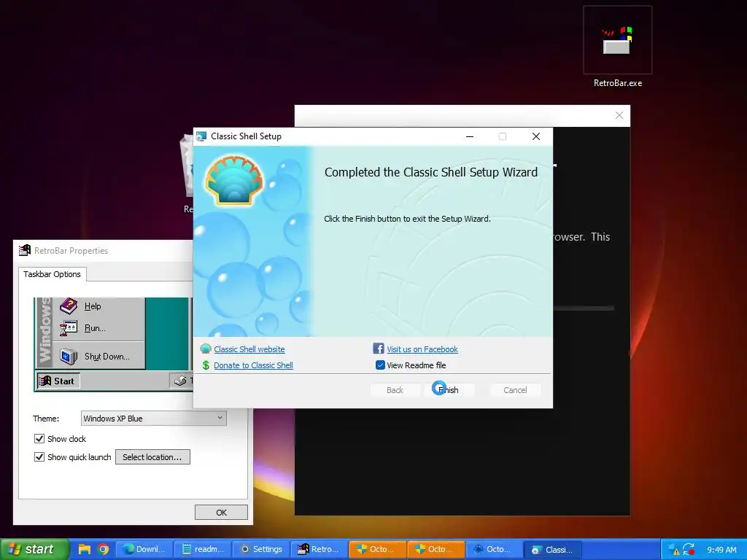This screenshot has width=747, height=560.
Task: Click the Run icon in the theme preview
Action: tap(69, 328)
